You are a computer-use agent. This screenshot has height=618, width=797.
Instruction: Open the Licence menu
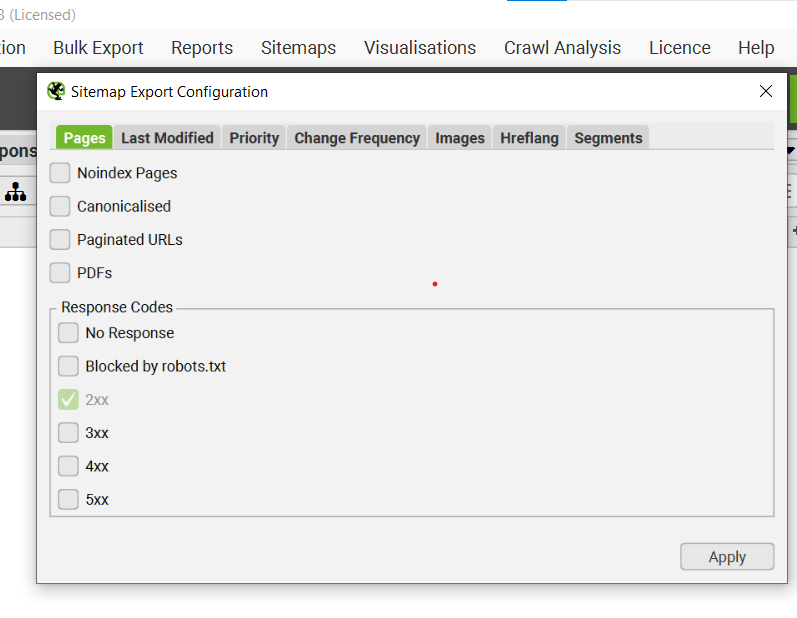[680, 48]
